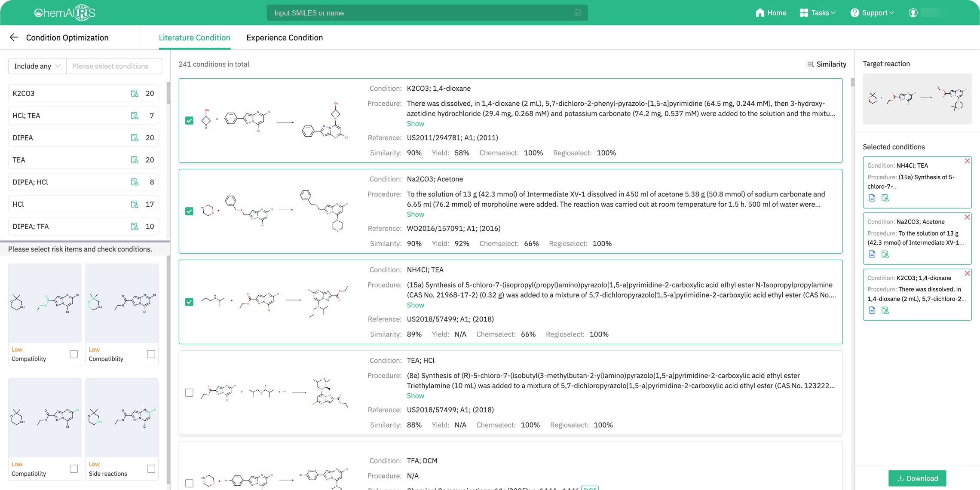Click the user profile icon in header

pos(913,13)
